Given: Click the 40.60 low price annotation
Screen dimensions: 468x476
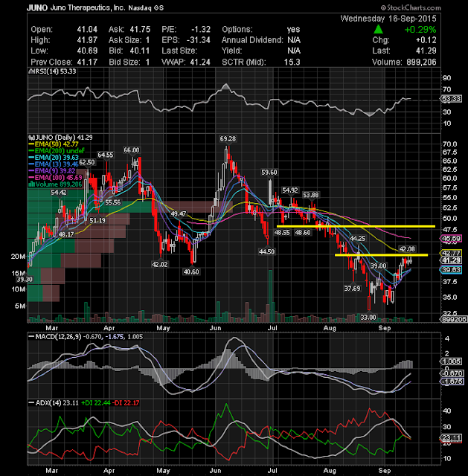Looking at the screenshot, I should tap(191, 272).
